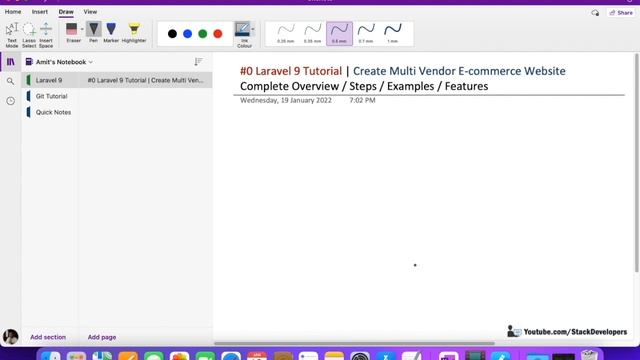Image resolution: width=640 pixels, height=360 pixels.
Task: Open the '#0 Laravel 9 Tutorial' page entry
Action: (146, 80)
